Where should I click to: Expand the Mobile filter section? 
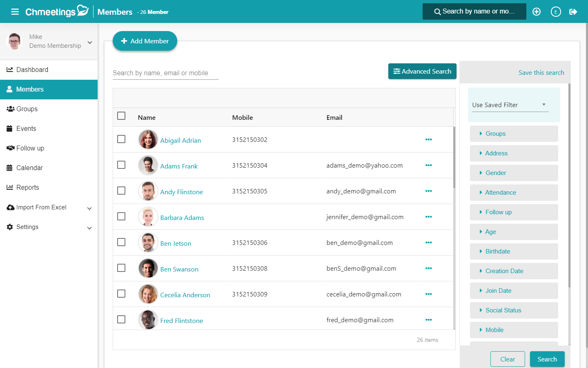[x=514, y=330]
